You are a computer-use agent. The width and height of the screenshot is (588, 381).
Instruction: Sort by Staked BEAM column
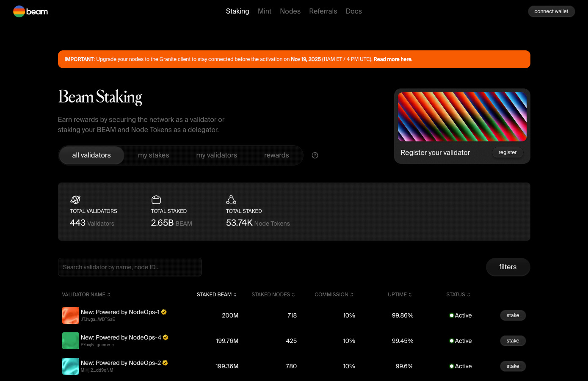(x=217, y=295)
